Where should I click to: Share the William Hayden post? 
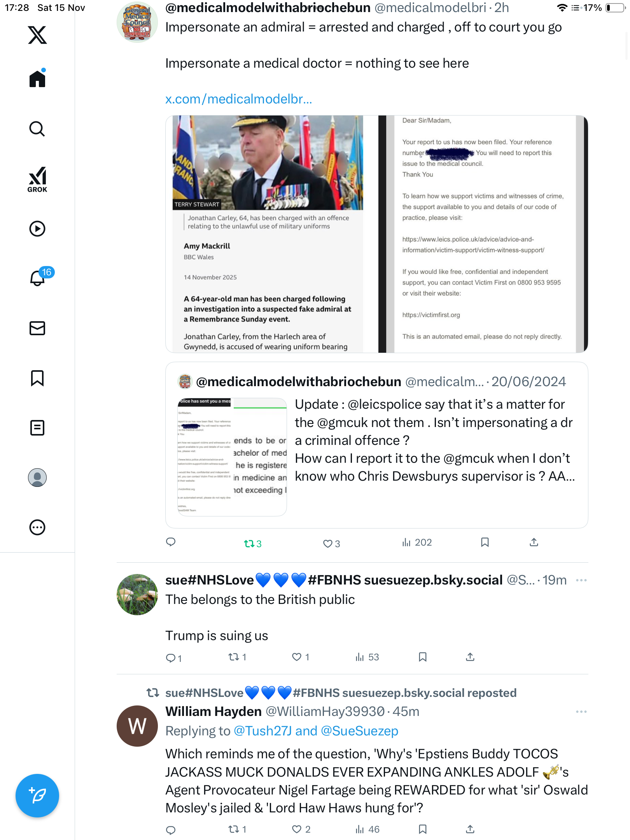470,829
